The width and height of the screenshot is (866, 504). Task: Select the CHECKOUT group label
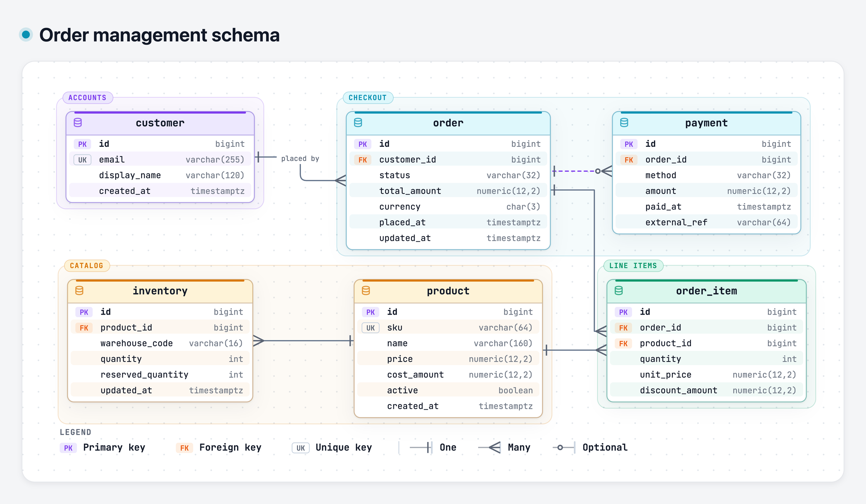[x=368, y=97]
